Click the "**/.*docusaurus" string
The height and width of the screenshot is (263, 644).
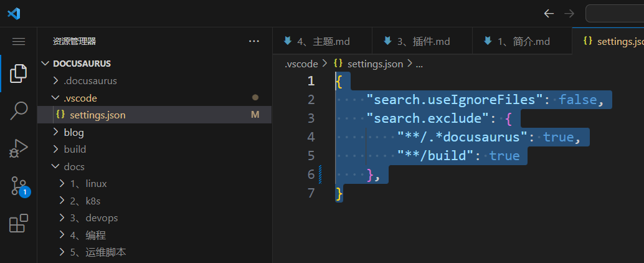[462, 137]
